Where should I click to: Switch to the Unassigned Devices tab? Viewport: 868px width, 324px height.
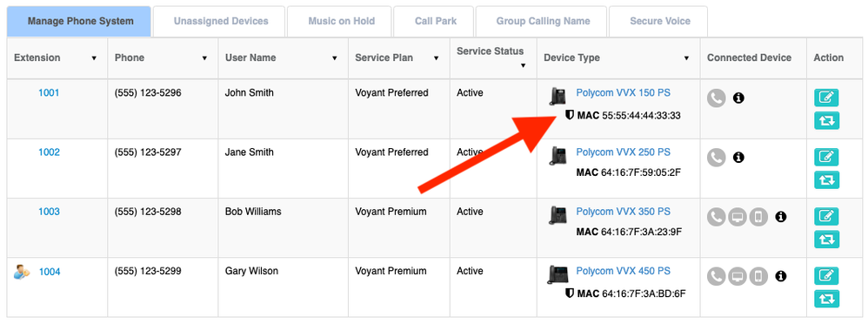pos(219,22)
